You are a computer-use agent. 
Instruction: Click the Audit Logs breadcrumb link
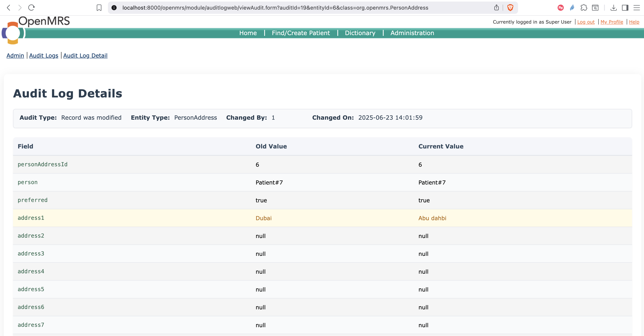click(x=44, y=55)
